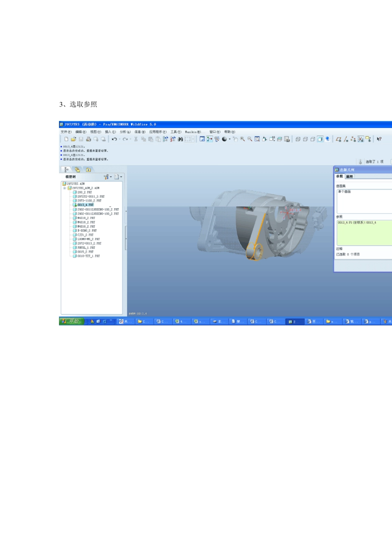Click the Zoom Out magnifier icon
The height and width of the screenshot is (555, 392).
point(250,140)
